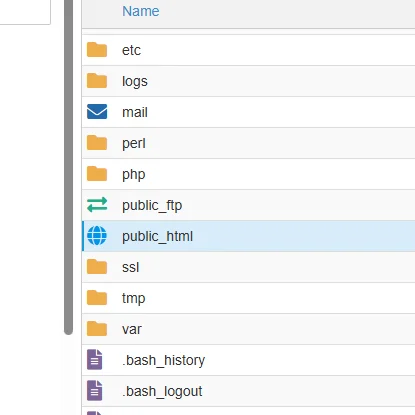
Task: Click the perl folder icon
Action: 97,143
